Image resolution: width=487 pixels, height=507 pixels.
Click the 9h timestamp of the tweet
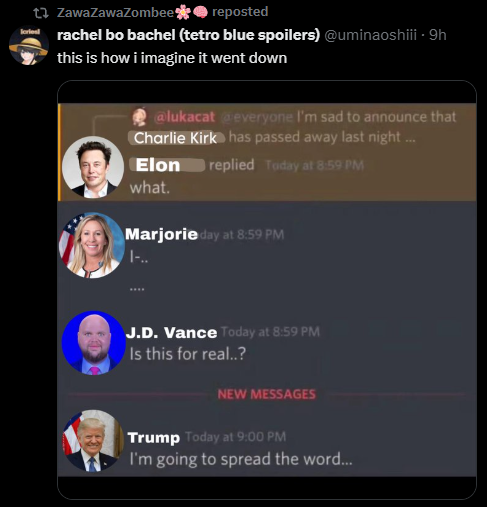point(437,35)
